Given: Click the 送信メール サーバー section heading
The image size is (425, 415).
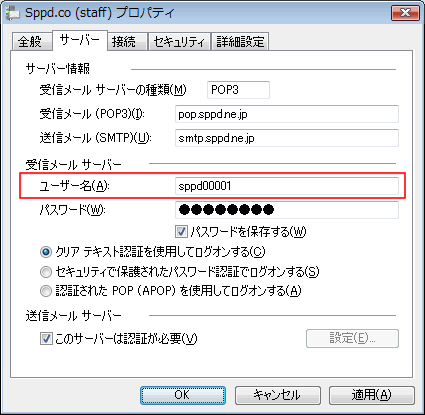Looking at the screenshot, I should coord(74,315).
